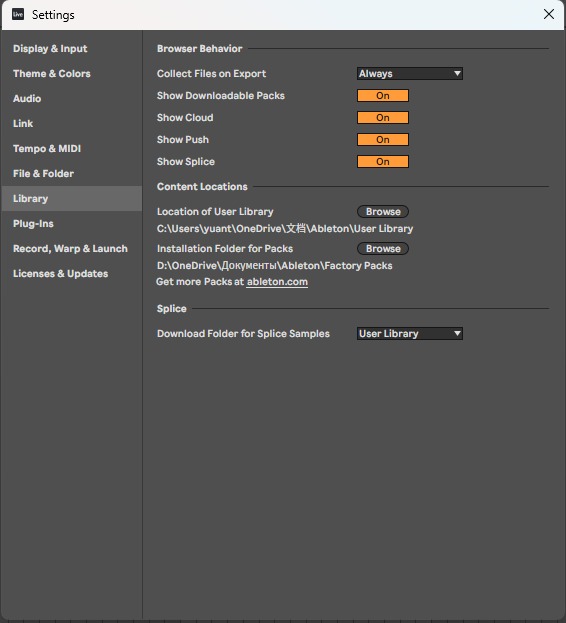The width and height of the screenshot is (566, 623).
Task: Open Collect Files on Export dropdown
Action: click(410, 74)
